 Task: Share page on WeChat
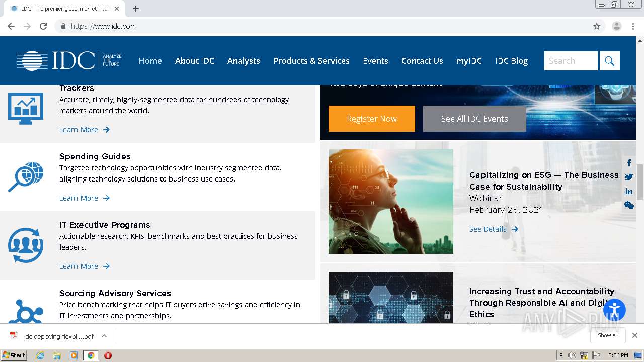[x=629, y=205]
